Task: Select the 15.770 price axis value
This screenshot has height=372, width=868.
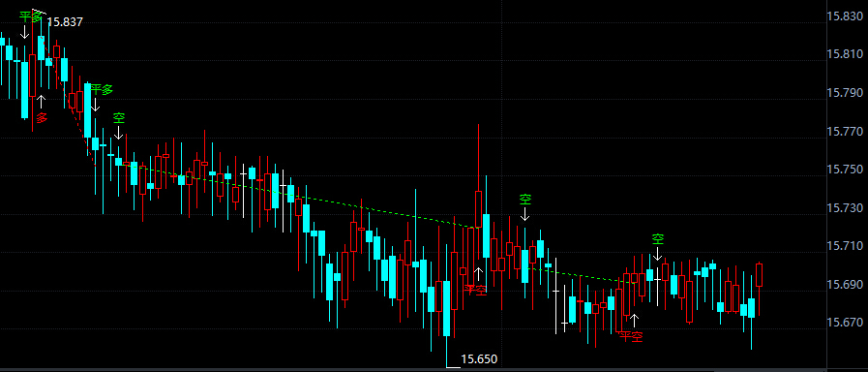Action: point(845,132)
